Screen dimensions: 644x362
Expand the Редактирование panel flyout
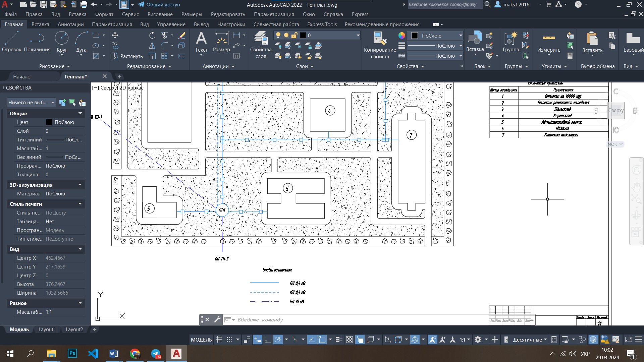[149, 66]
